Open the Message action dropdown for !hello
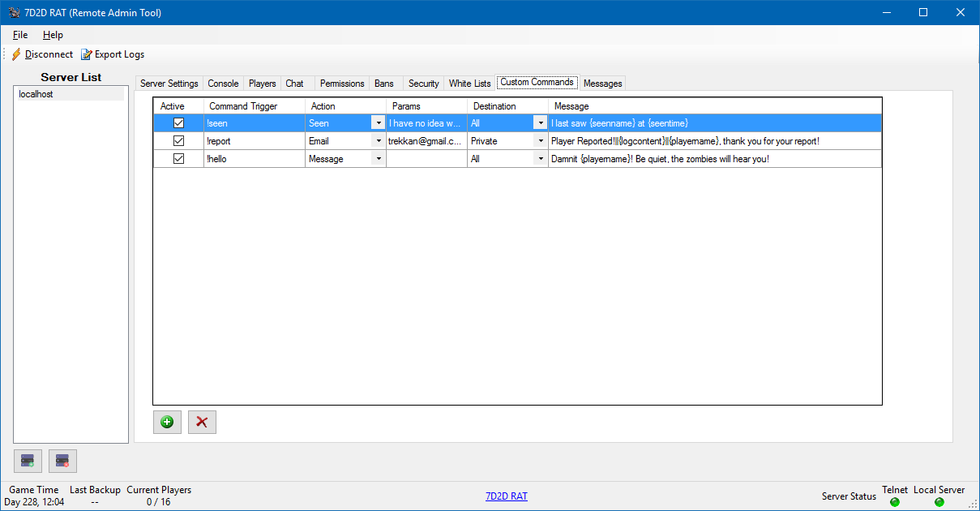The image size is (980, 511). (378, 159)
